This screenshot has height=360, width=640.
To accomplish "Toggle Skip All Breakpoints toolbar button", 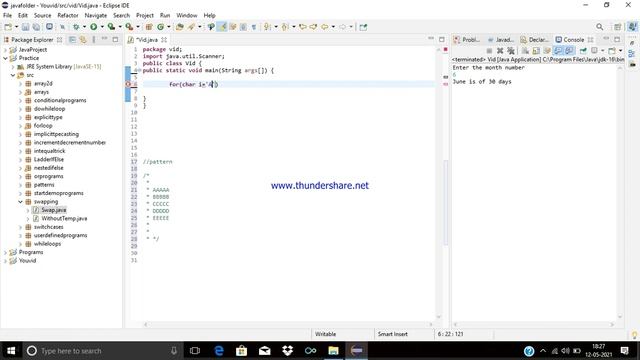I will (62, 27).
